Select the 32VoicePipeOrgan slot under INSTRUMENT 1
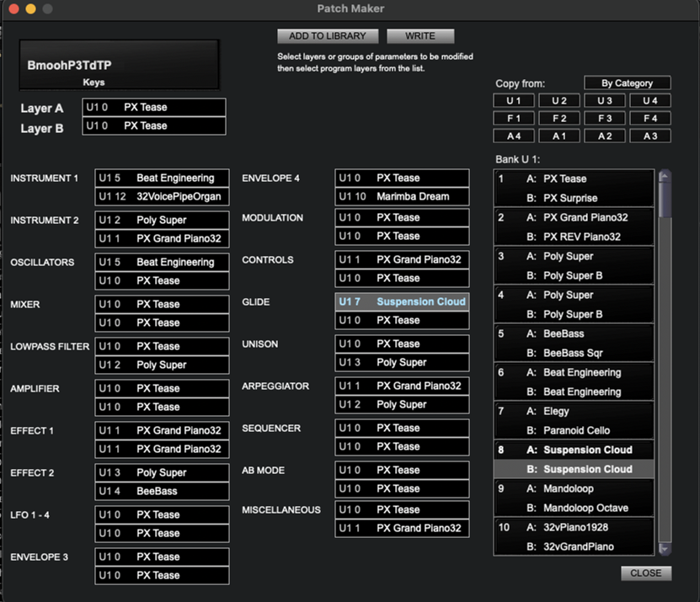700x602 pixels. click(162, 197)
